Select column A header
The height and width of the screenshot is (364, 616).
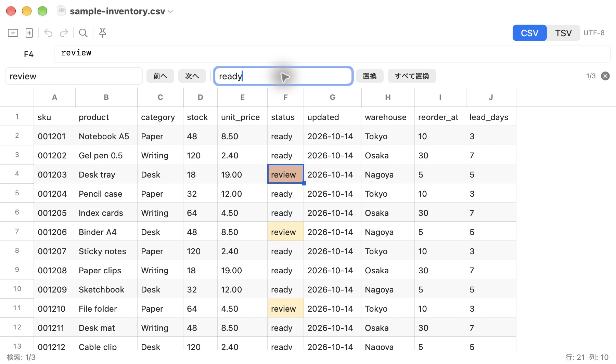54,97
